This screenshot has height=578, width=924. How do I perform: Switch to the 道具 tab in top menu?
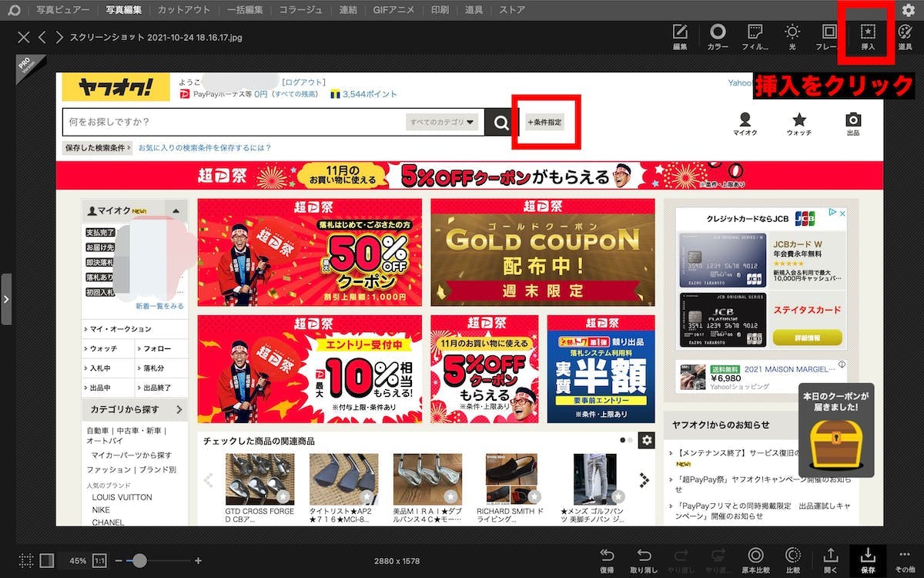click(x=474, y=10)
